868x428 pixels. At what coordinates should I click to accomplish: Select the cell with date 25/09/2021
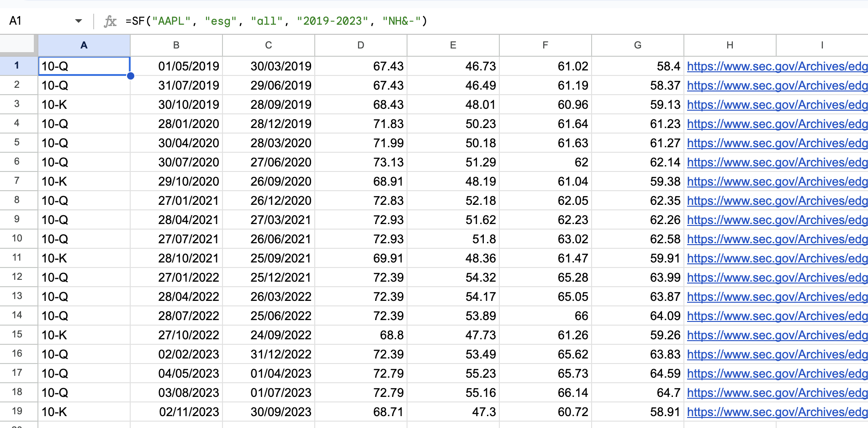269,258
